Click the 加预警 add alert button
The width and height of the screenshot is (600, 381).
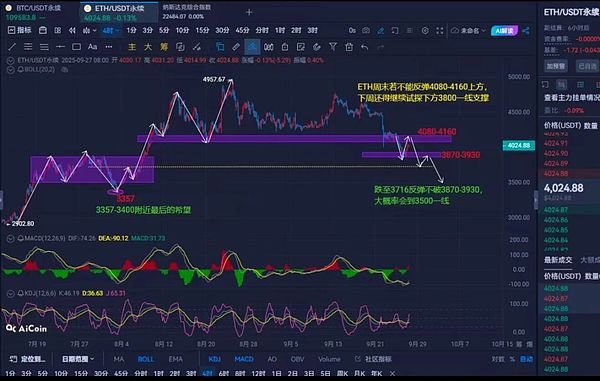coord(556,66)
